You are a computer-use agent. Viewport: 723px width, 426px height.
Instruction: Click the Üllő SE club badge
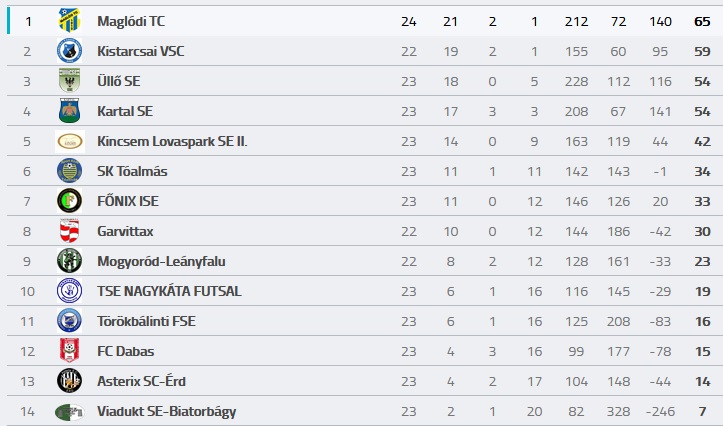70,81
